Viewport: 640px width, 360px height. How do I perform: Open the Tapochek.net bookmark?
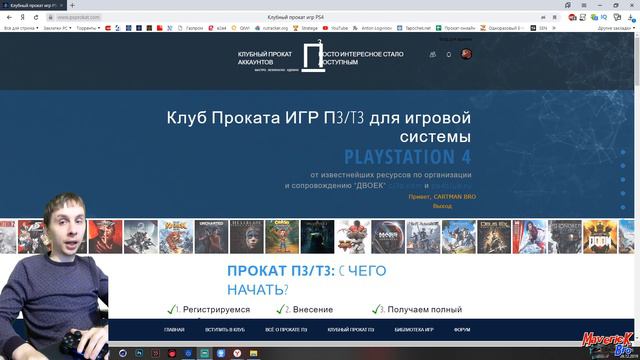coord(414,28)
